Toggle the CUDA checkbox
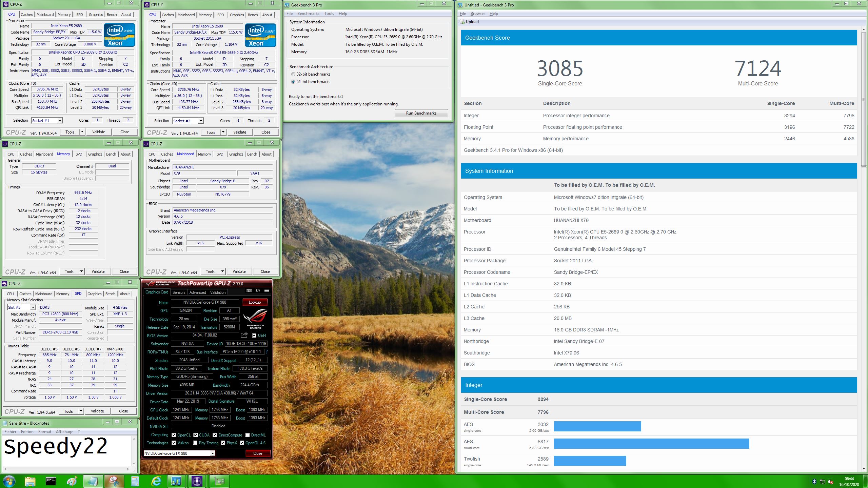The width and height of the screenshot is (868, 488). click(x=196, y=435)
